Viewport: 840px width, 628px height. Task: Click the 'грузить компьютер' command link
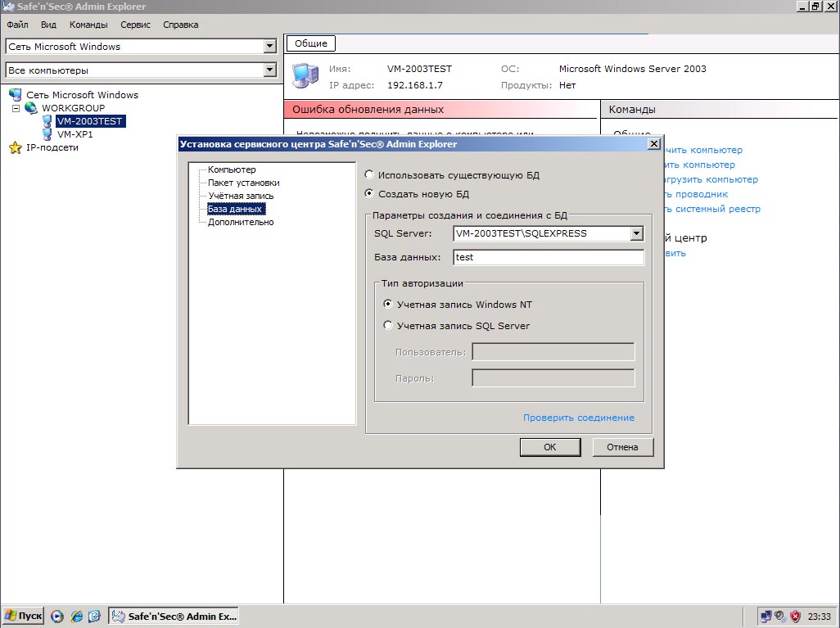click(x=711, y=179)
